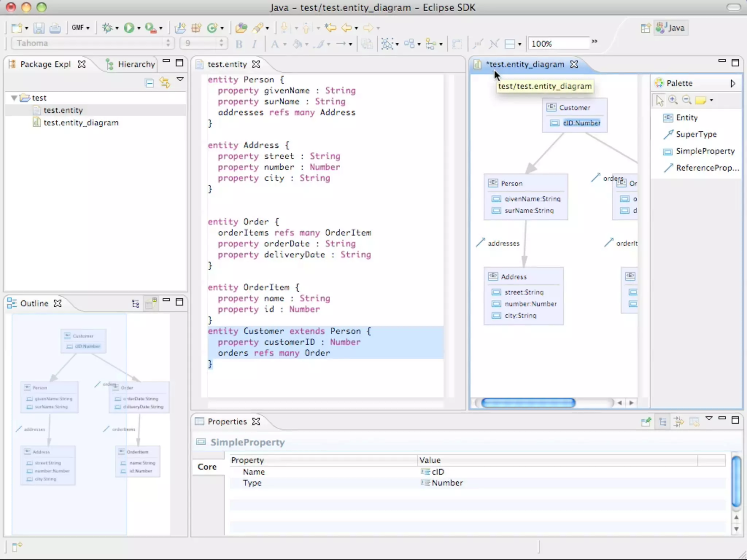
Task: Toggle Link with Editor in Package Explorer
Action: click(165, 83)
